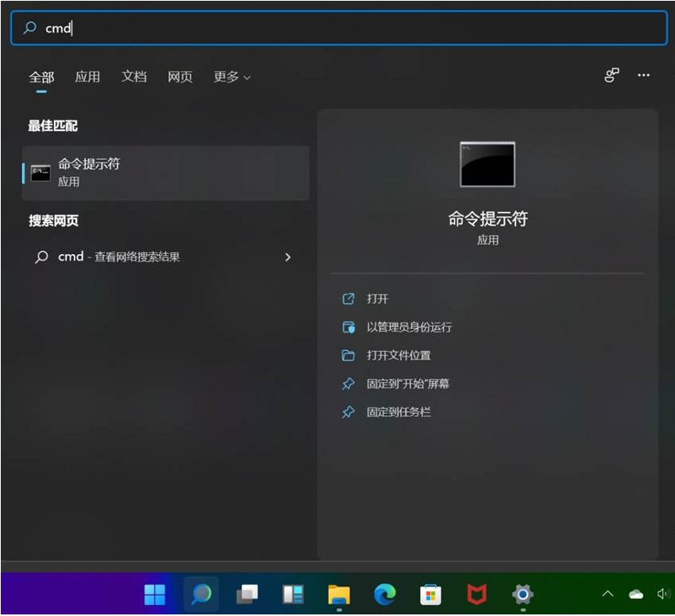The height and width of the screenshot is (616, 675).
Task: Open the search options ellipsis menu
Action: tap(644, 75)
